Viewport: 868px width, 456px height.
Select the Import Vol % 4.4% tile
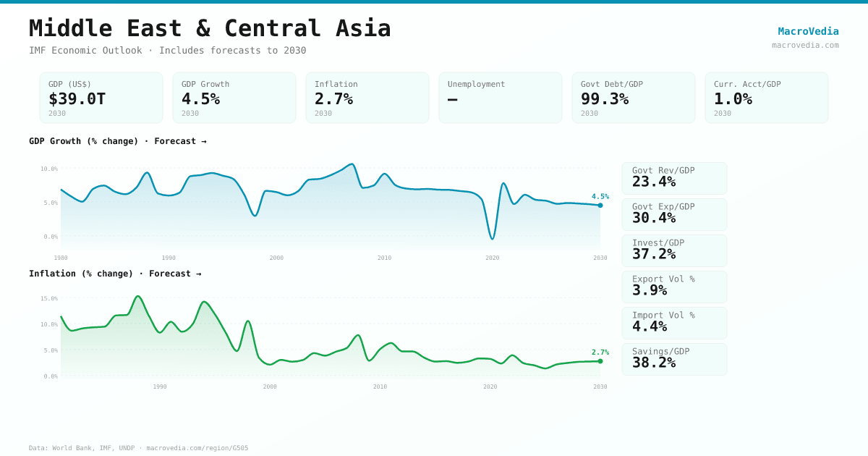point(674,323)
